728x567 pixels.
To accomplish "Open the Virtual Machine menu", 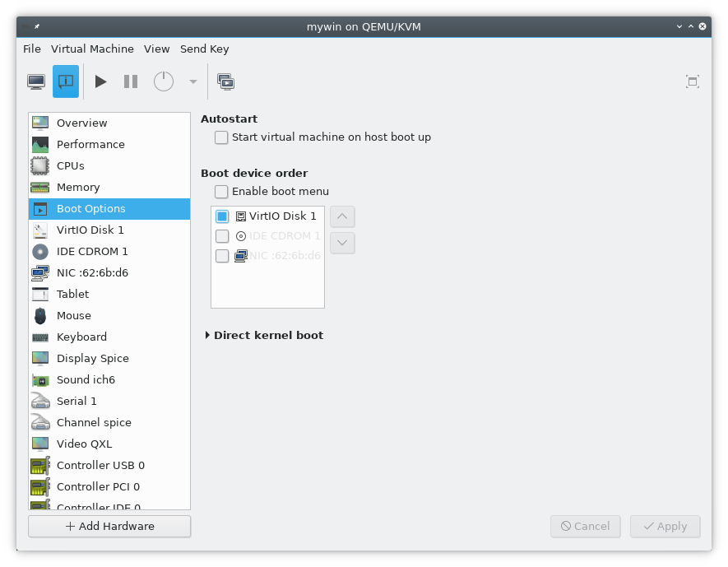I will pyautogui.click(x=92, y=49).
